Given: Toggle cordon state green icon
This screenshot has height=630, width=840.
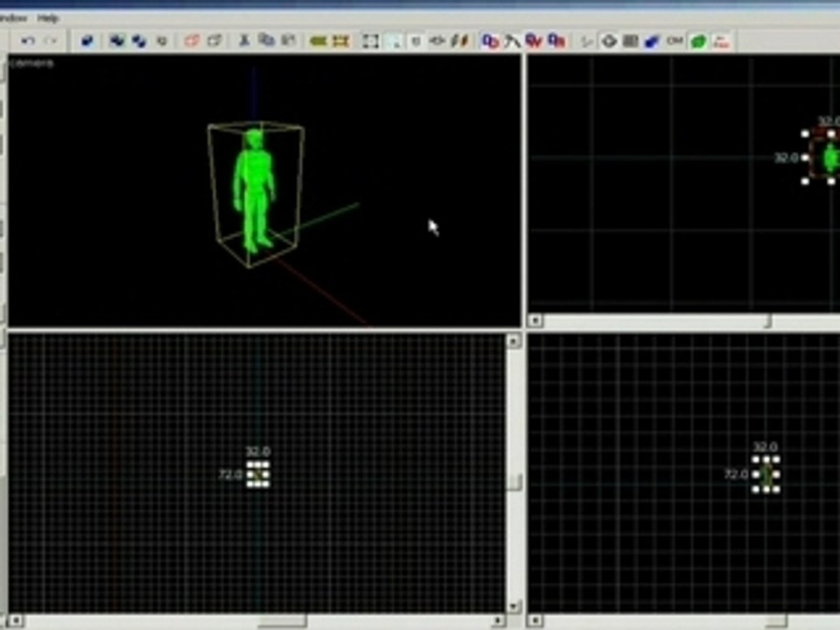Looking at the screenshot, I should coord(318,41).
